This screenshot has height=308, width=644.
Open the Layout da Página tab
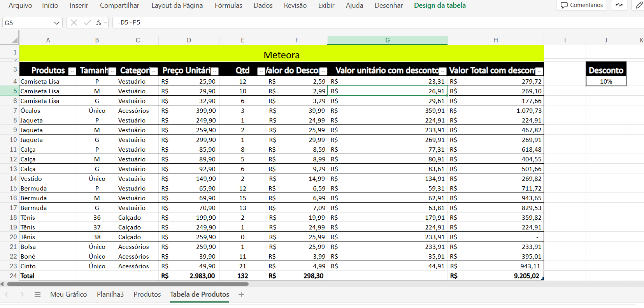click(177, 5)
